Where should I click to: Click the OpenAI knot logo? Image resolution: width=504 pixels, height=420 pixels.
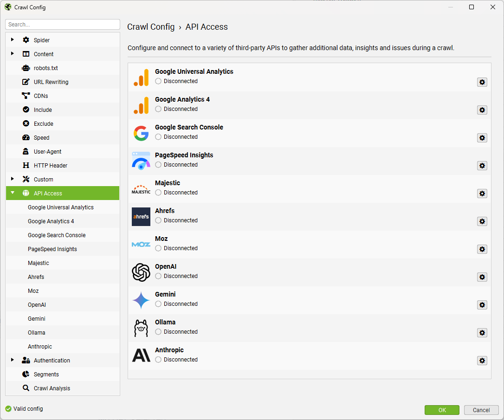[141, 272]
